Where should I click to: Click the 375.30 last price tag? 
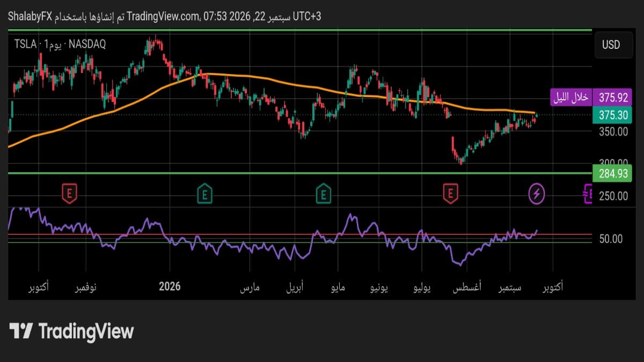click(613, 115)
